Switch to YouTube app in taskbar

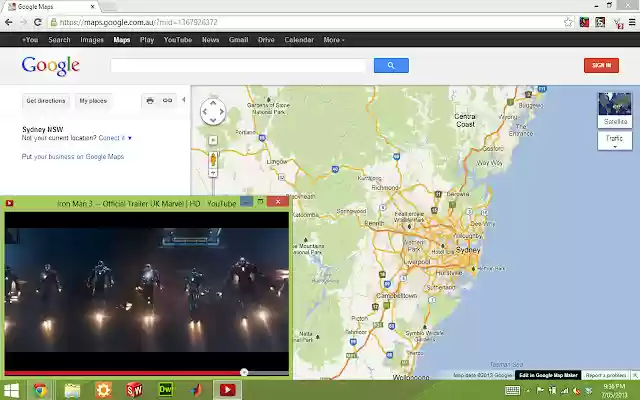pyautogui.click(x=227, y=390)
